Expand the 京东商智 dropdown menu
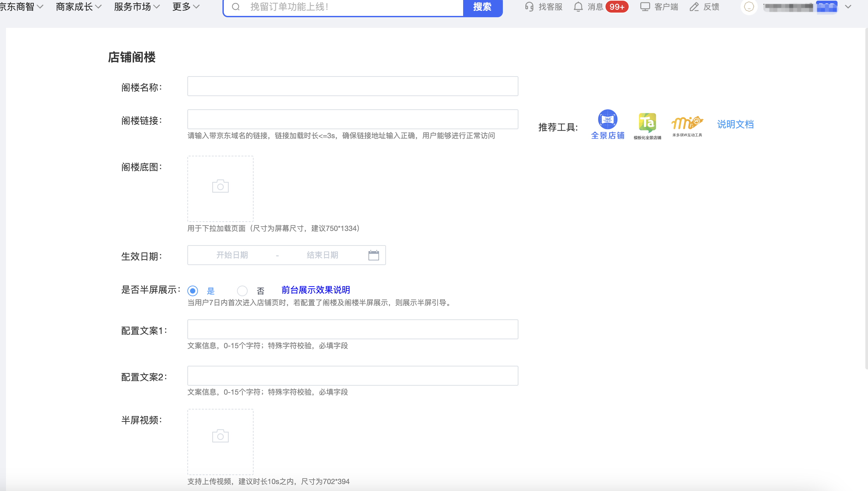The image size is (868, 491). (22, 7)
